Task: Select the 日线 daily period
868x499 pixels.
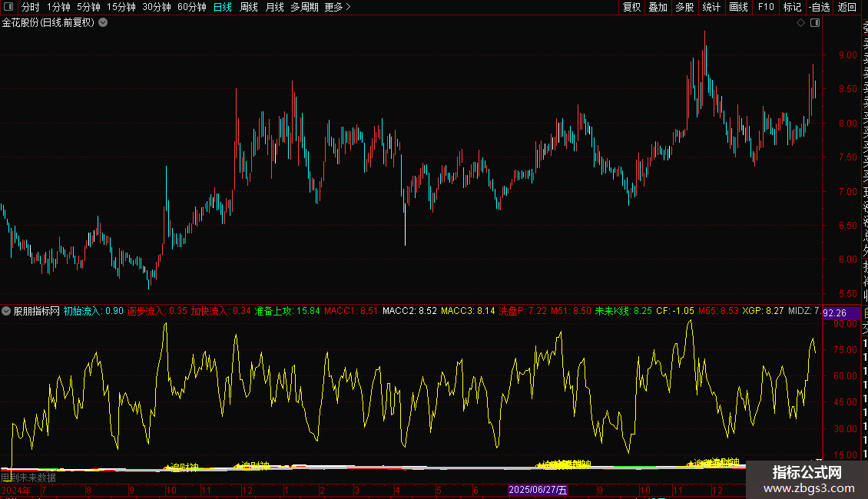Action: 223,7
